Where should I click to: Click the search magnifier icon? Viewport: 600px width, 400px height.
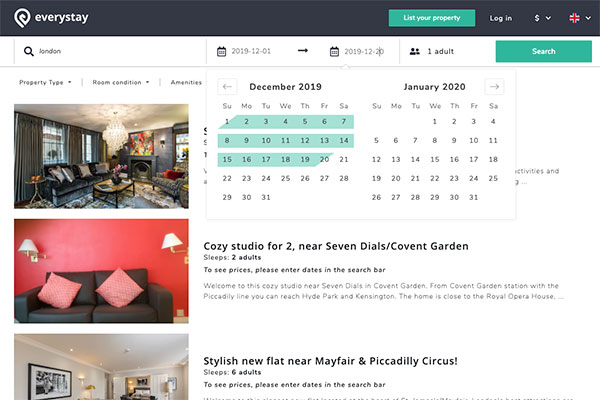click(29, 51)
